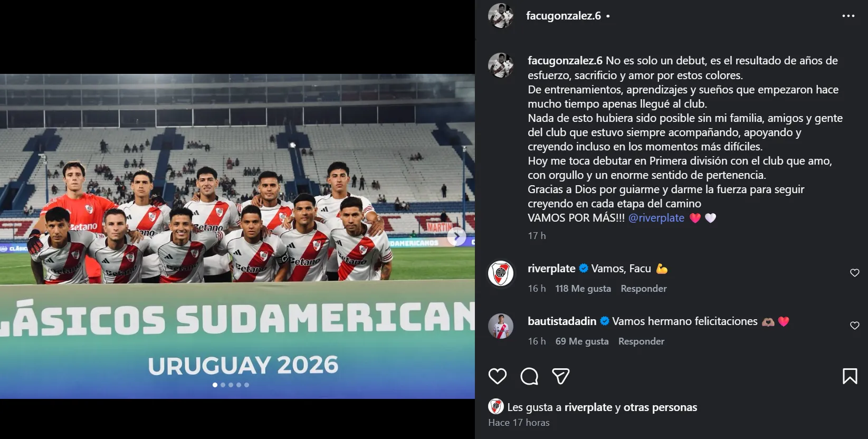Screen dimensions: 868x439
Task: Open riverplate commenter avatar
Action: pos(501,273)
